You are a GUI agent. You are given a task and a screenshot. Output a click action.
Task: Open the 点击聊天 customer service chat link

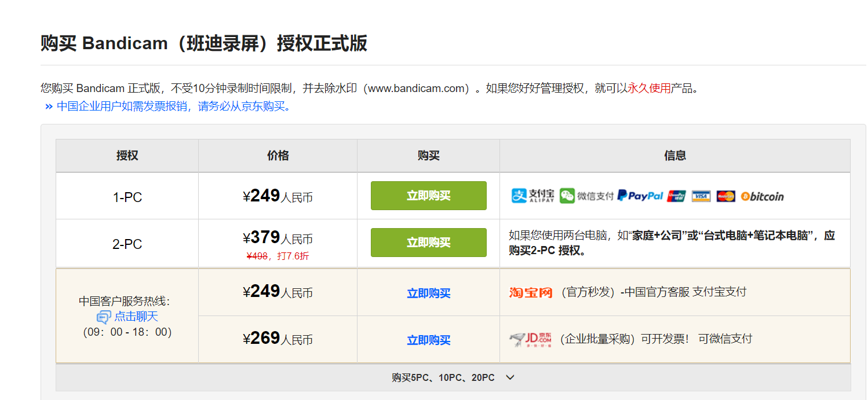(x=136, y=317)
